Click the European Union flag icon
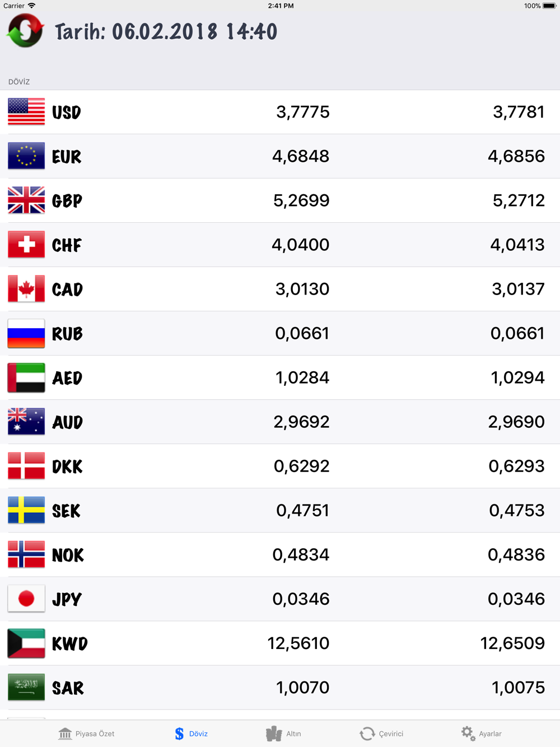Image resolution: width=560 pixels, height=747 pixels. (26, 156)
